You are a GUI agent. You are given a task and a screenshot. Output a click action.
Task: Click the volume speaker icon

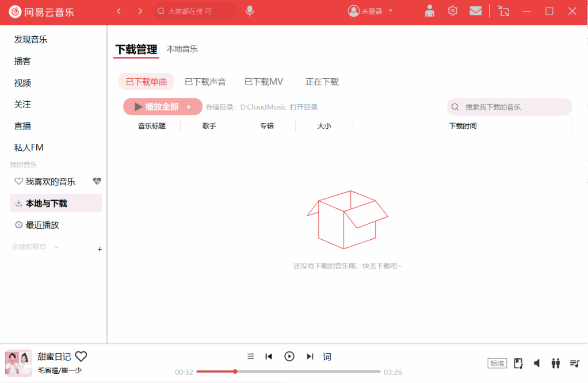pos(537,363)
